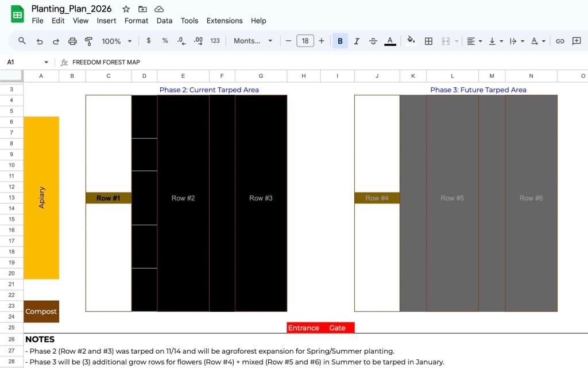
Task: Open the text color picker
Action: coord(390,41)
